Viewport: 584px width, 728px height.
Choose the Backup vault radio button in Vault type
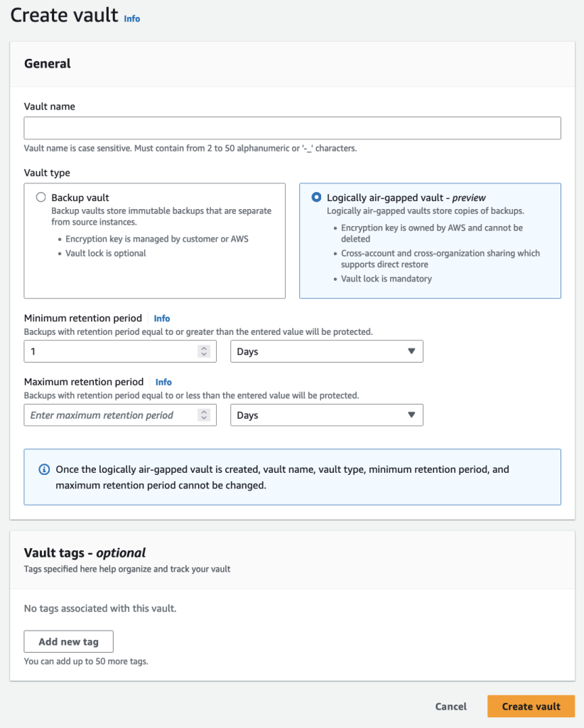[x=40, y=197]
